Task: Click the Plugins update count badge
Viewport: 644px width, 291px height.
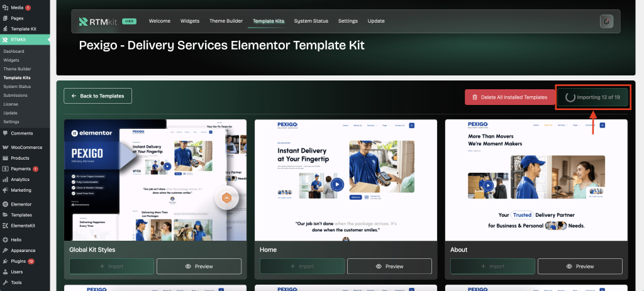Action: click(31, 261)
